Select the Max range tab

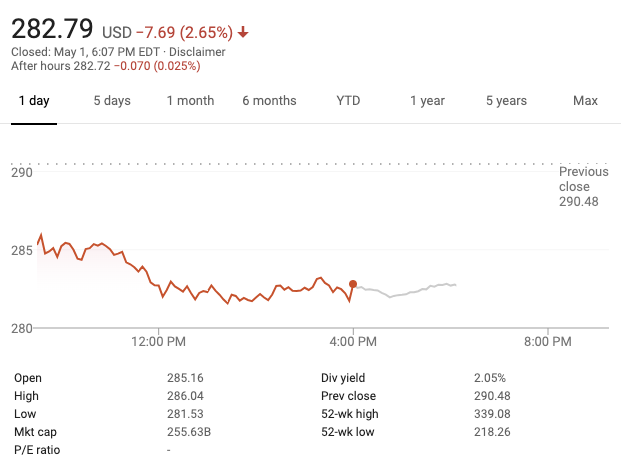tap(585, 101)
